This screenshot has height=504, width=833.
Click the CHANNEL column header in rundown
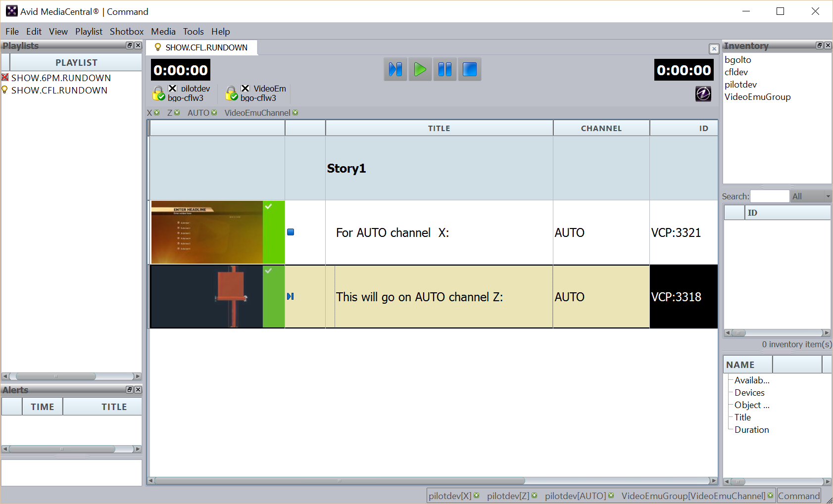(x=601, y=128)
